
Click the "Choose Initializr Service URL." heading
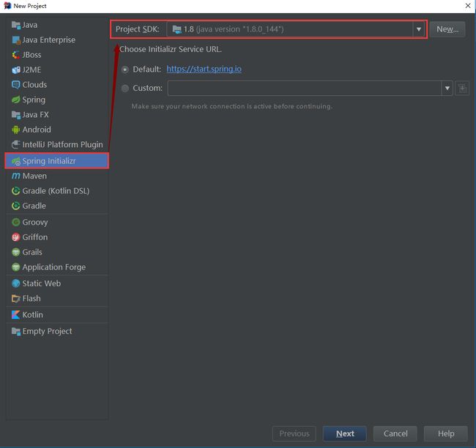click(171, 49)
